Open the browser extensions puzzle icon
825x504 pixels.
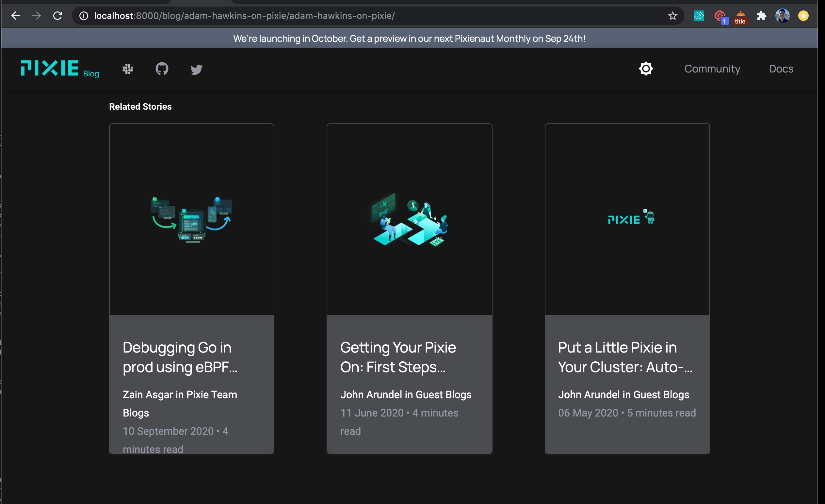pyautogui.click(x=761, y=16)
